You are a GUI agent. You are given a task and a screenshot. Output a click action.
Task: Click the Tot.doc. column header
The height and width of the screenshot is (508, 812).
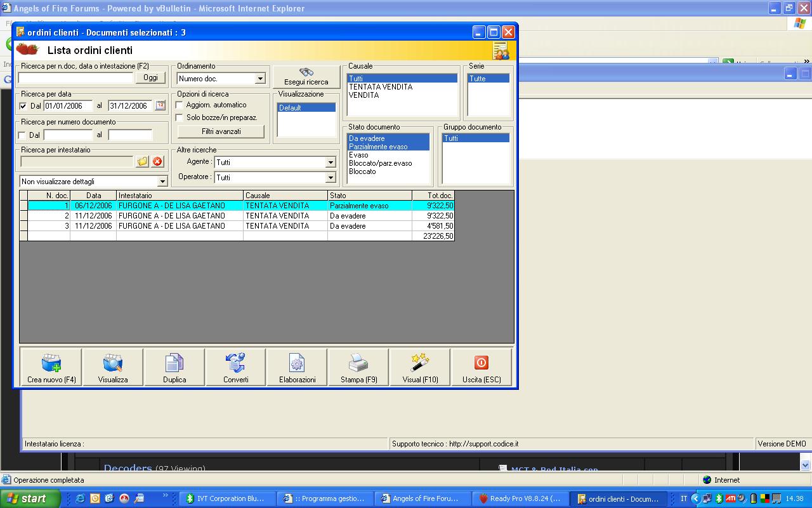[433, 196]
